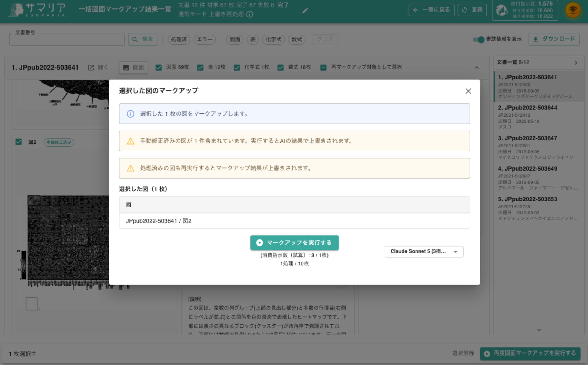
Task: Click the サマリア logo
Action: [x=37, y=10]
